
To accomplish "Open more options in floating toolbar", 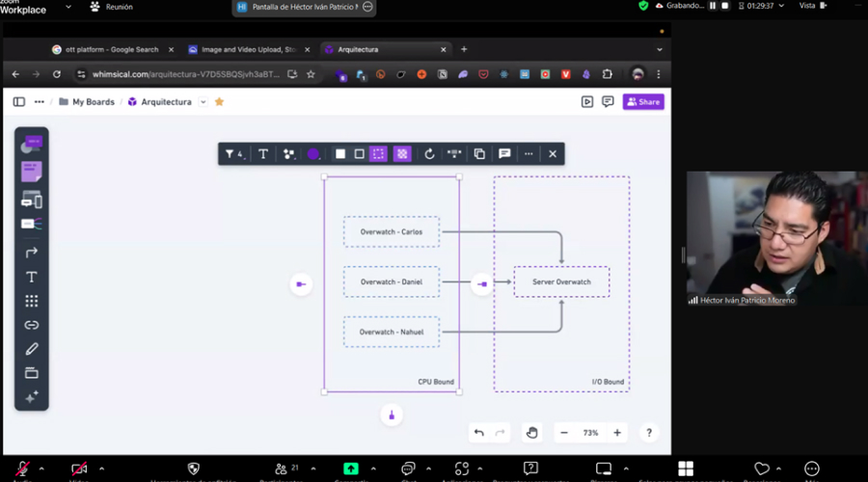I will [x=529, y=154].
